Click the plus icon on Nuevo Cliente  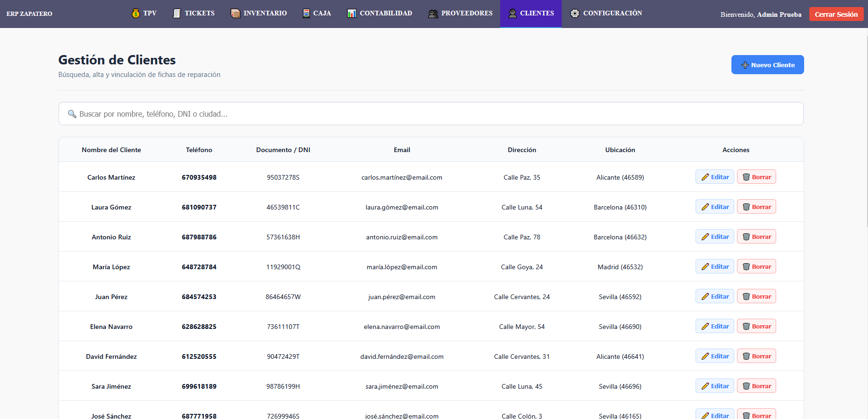745,65
